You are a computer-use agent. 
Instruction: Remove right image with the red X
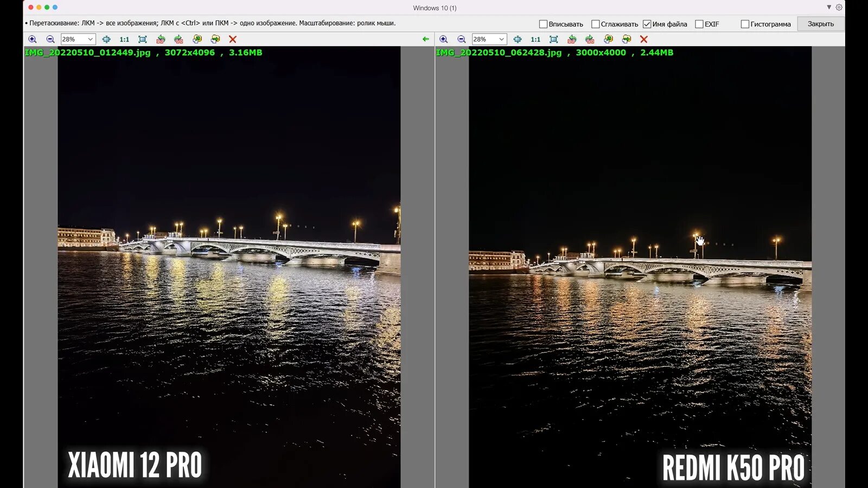[x=644, y=39]
